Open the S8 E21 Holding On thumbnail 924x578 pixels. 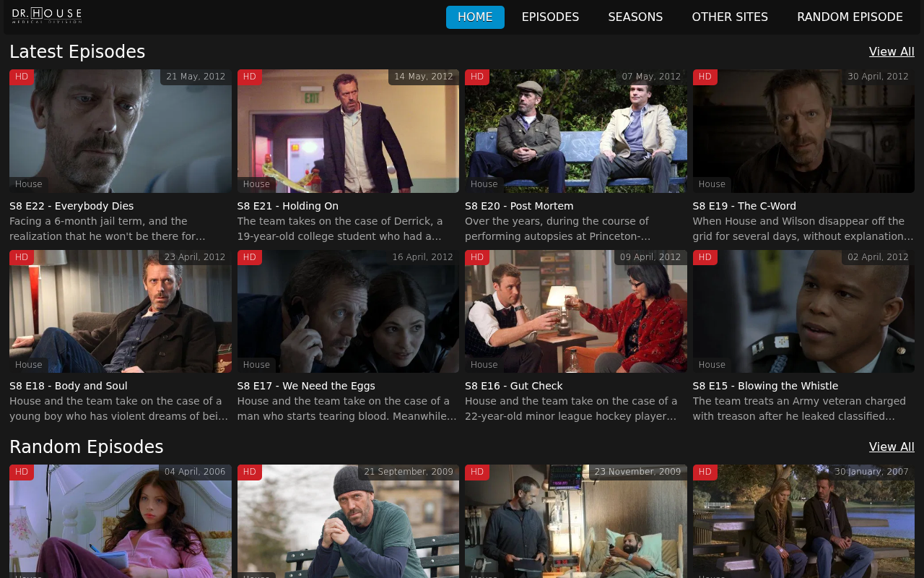tap(348, 131)
